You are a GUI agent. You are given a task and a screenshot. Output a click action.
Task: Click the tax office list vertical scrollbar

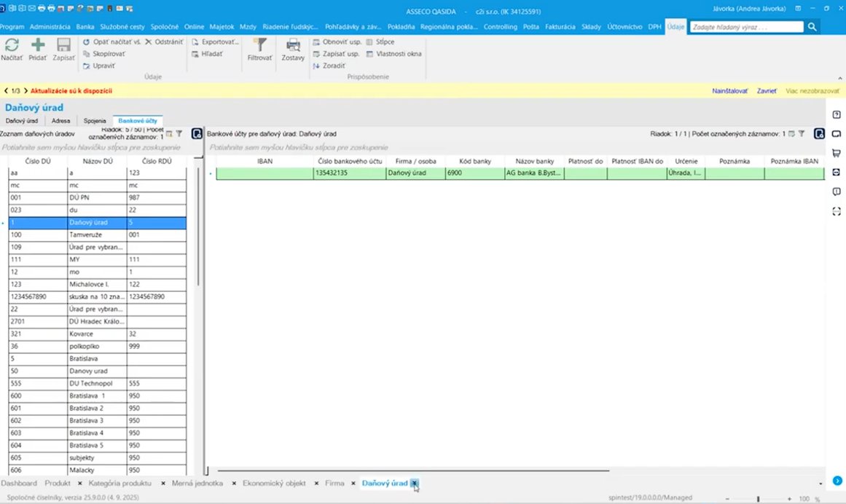tap(198, 227)
